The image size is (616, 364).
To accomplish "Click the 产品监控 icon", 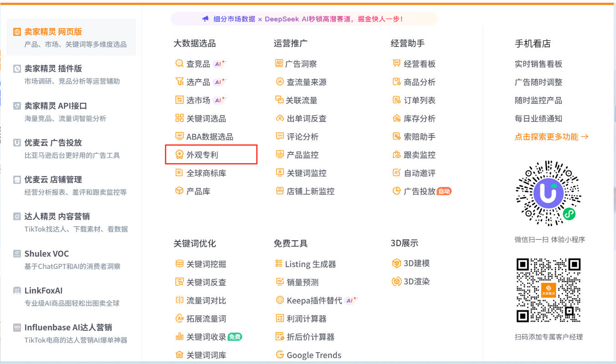I will pos(280,155).
